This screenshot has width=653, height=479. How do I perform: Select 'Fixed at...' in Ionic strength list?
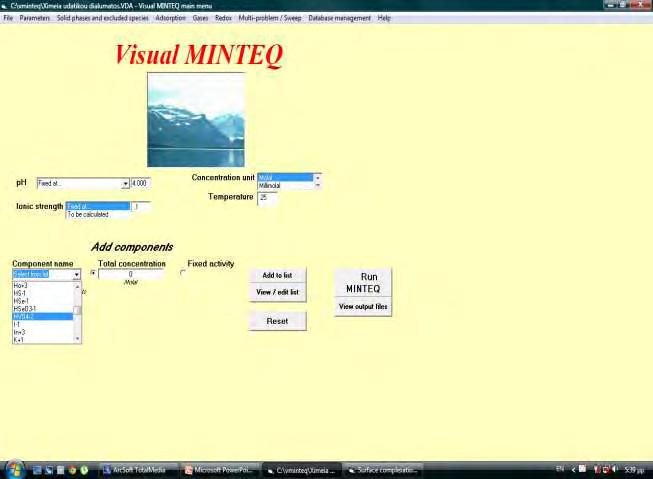tap(98, 206)
